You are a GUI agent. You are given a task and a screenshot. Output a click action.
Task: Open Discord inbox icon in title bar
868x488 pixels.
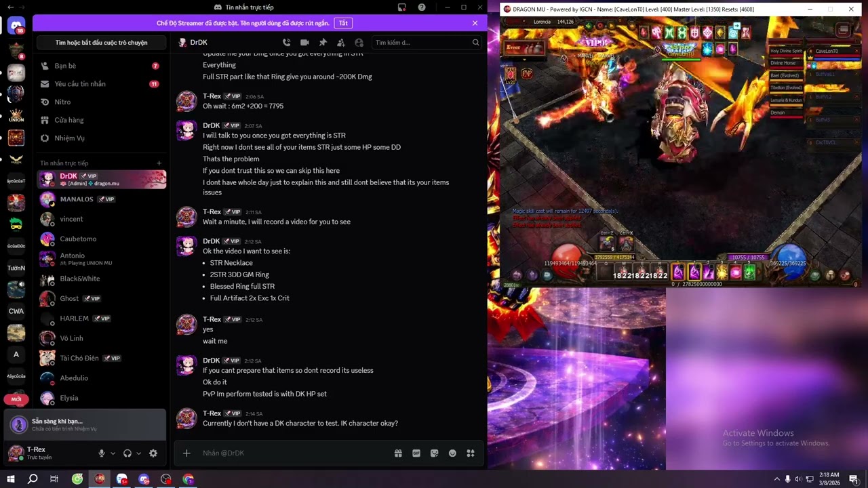(x=402, y=7)
